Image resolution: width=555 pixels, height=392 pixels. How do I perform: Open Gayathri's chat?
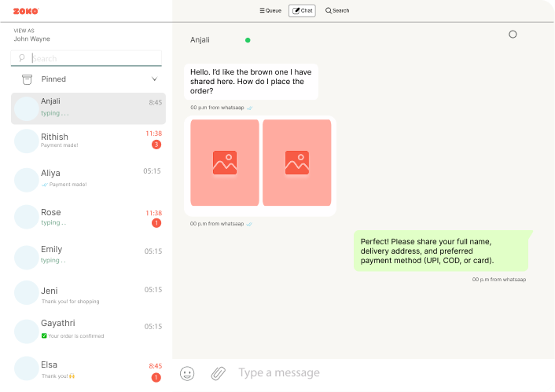tap(88, 331)
